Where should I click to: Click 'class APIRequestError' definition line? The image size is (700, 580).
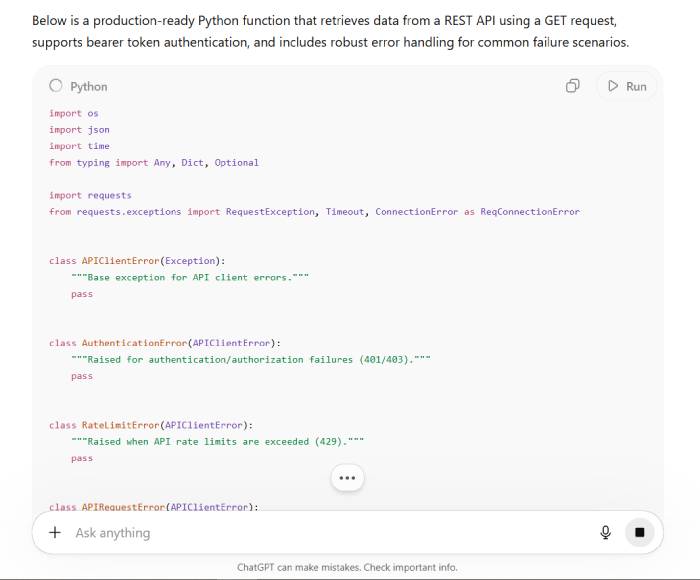tap(154, 507)
